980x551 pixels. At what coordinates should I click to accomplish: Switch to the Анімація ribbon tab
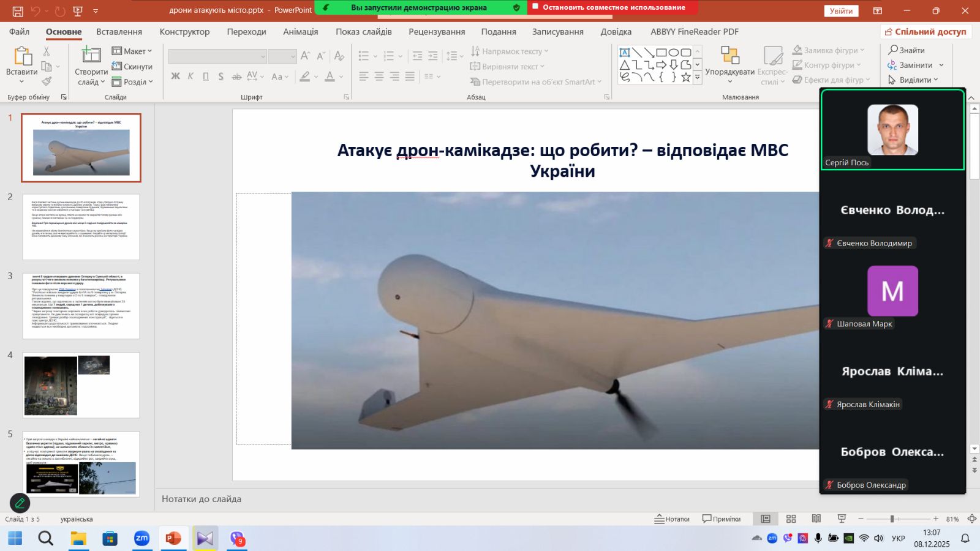(x=300, y=32)
